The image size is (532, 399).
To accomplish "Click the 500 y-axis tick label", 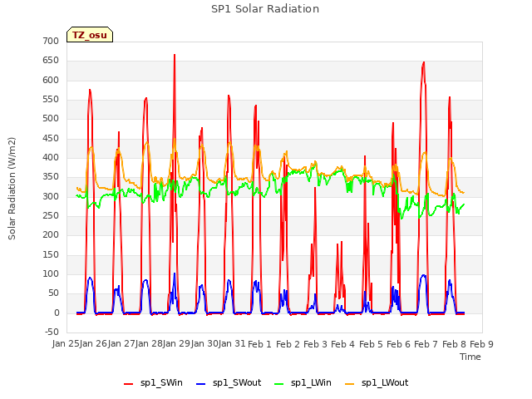I will [x=51, y=119].
